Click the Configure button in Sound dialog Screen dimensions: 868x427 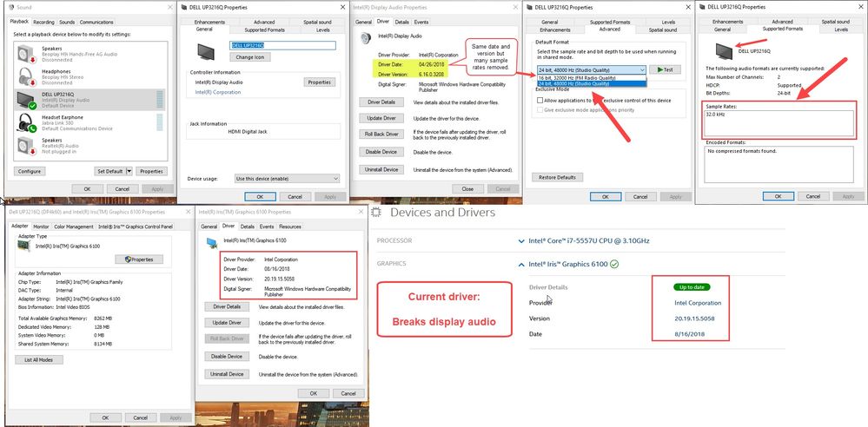30,172
